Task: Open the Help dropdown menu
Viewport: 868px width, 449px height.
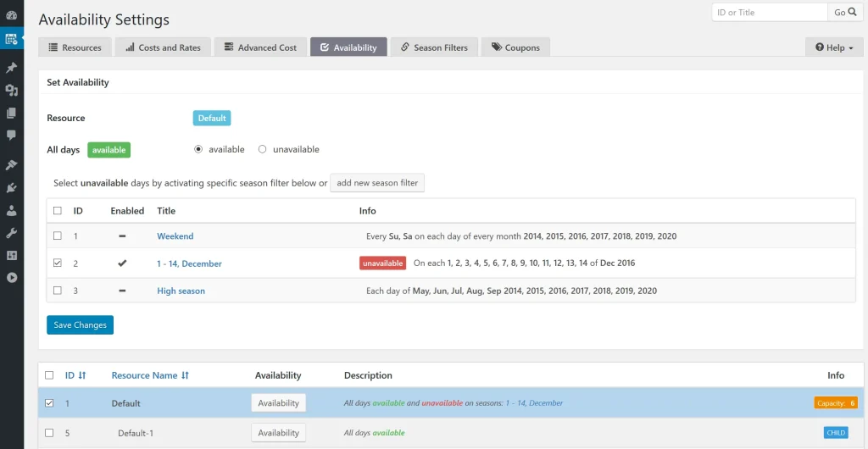Action: point(834,47)
